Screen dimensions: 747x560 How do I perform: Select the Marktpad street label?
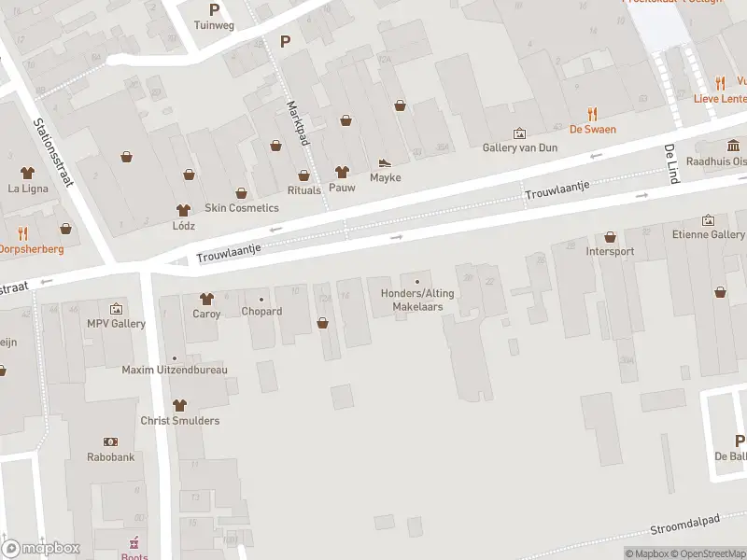pos(299,123)
